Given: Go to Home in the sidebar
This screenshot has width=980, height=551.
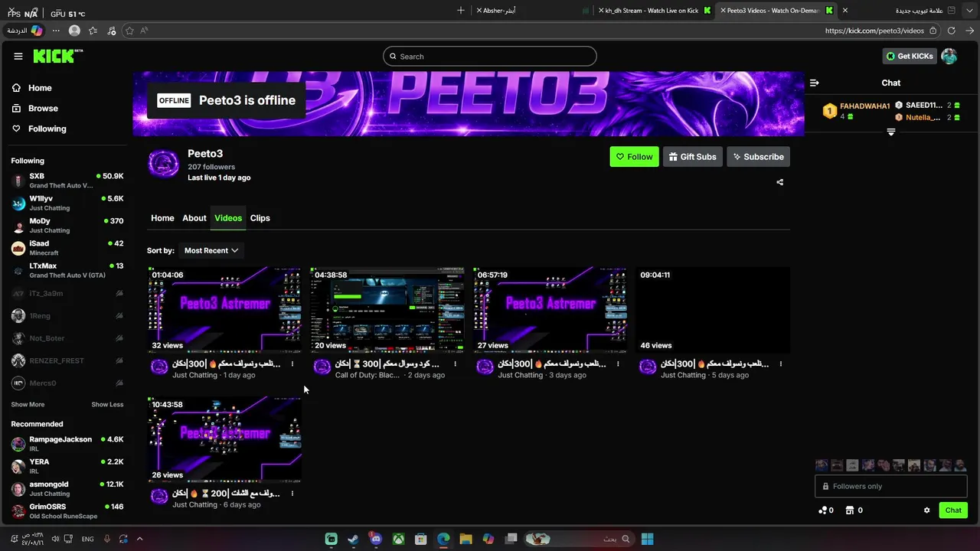Looking at the screenshot, I should (x=32, y=88).
